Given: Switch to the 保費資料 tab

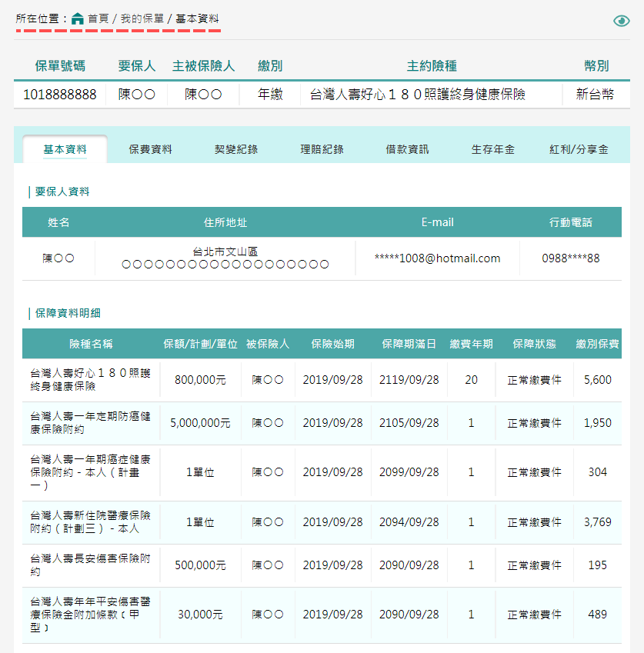Looking at the screenshot, I should click(x=150, y=149).
